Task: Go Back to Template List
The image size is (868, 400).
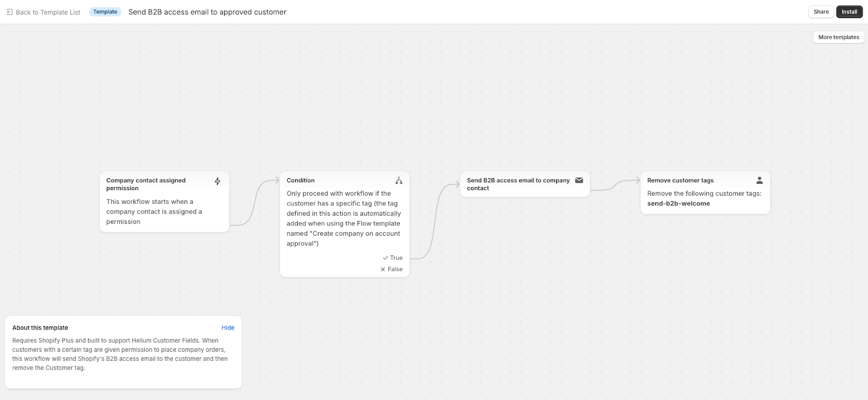Action: tap(48, 11)
